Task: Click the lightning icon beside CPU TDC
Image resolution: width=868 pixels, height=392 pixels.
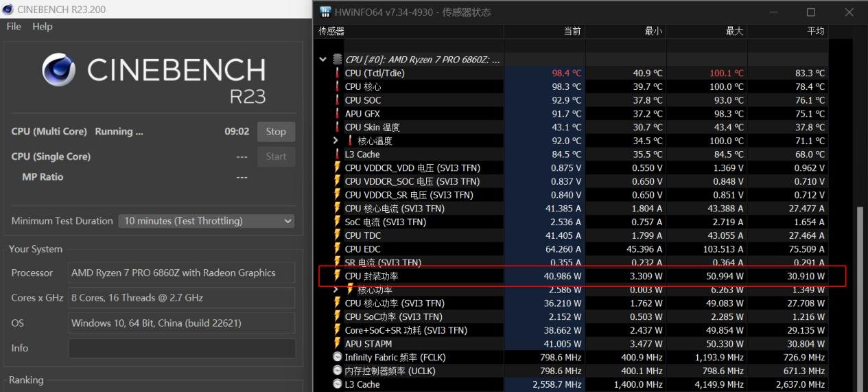Action: pos(337,235)
